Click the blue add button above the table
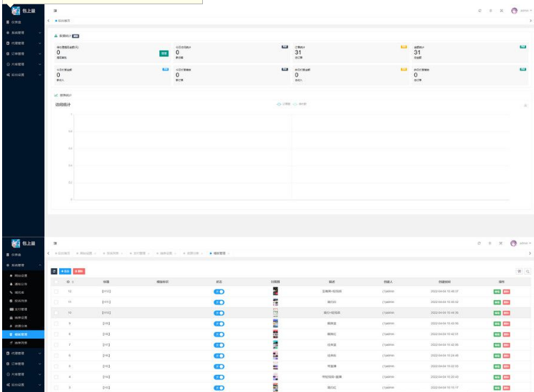The image size is (534, 392). click(x=64, y=271)
